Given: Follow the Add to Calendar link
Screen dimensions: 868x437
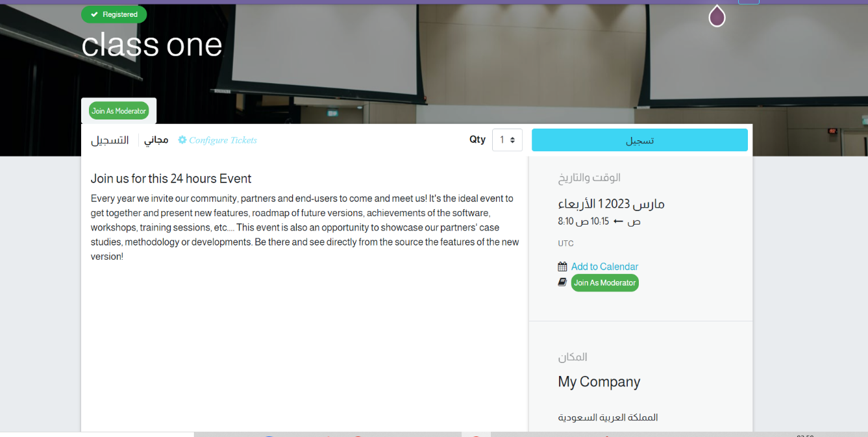Looking at the screenshot, I should [604, 267].
